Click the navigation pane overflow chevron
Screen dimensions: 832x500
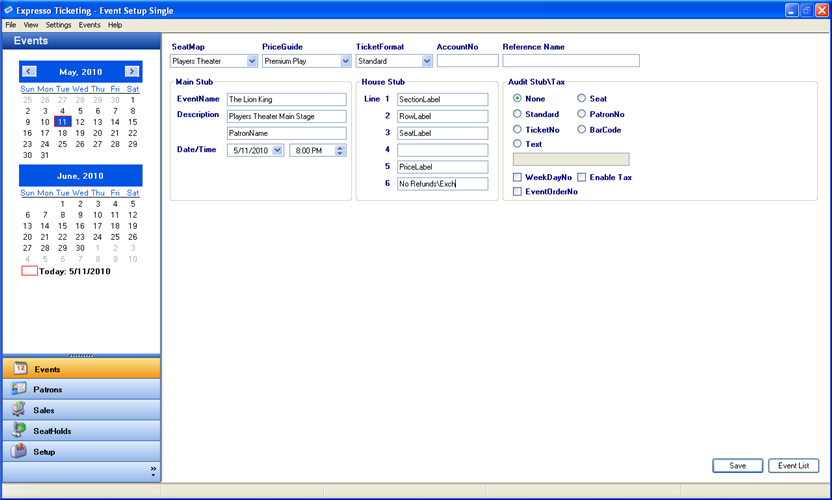tap(153, 470)
